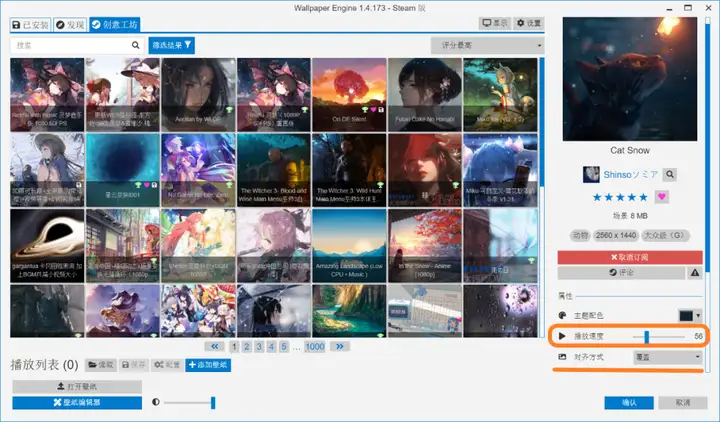Screen dimensions: 720x422
Task: Click the 动物 (animal) tag
Action: coord(580,236)
